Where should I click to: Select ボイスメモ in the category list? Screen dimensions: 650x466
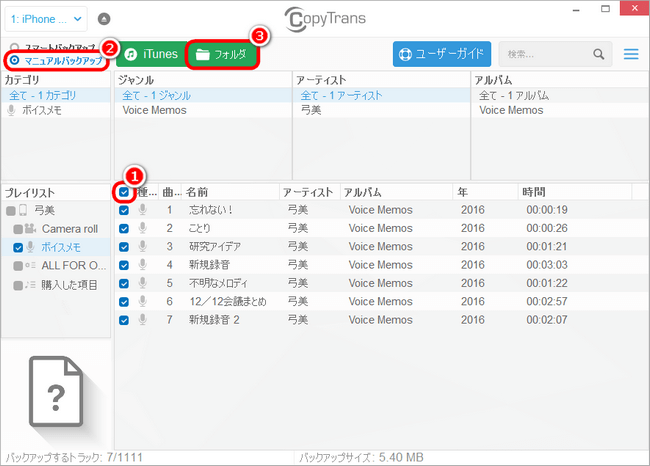pyautogui.click(x=56, y=110)
